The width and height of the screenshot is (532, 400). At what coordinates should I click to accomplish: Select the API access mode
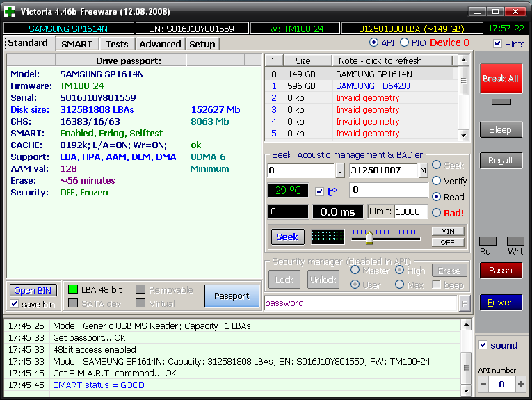point(373,42)
